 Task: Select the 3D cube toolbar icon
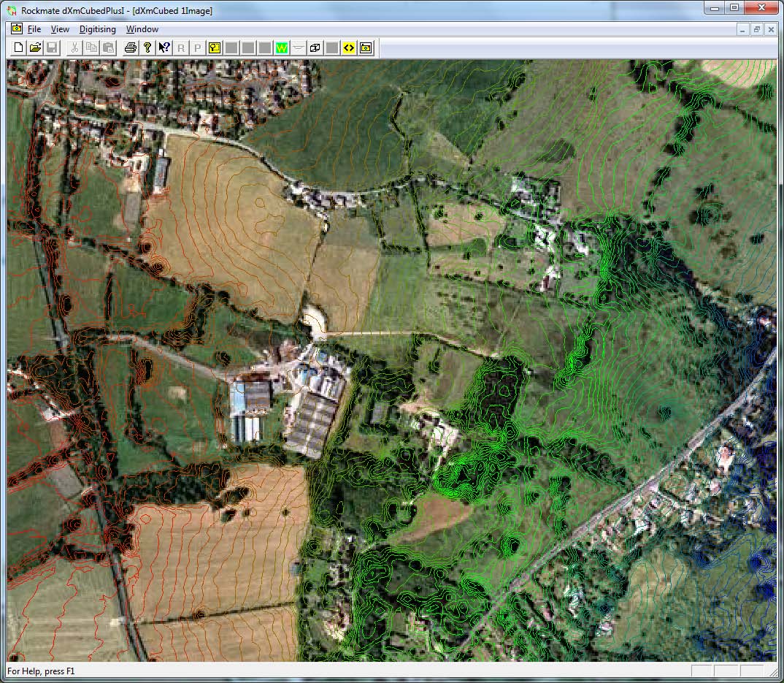315,47
